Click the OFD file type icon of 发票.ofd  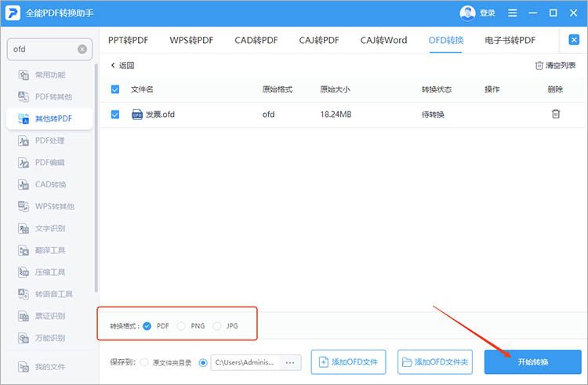point(137,114)
